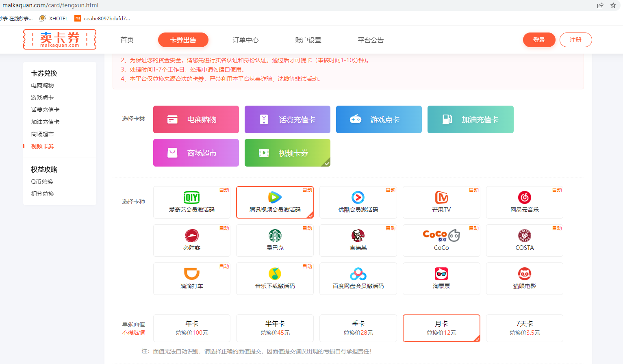Select 视频卡券 in the sidebar
This screenshot has width=623, height=364.
(x=42, y=146)
